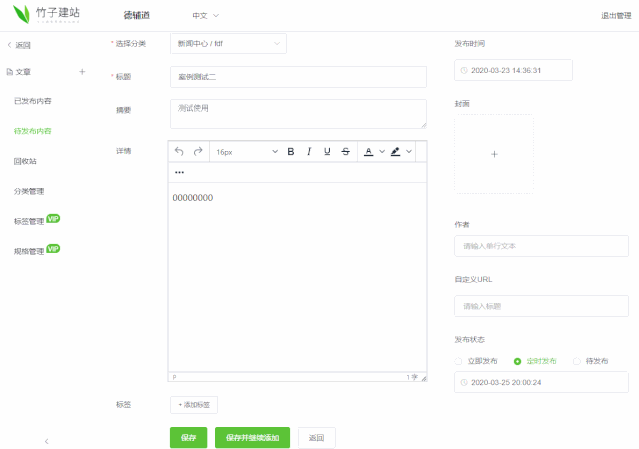Click clock icon in scheduled time field

coord(464,382)
